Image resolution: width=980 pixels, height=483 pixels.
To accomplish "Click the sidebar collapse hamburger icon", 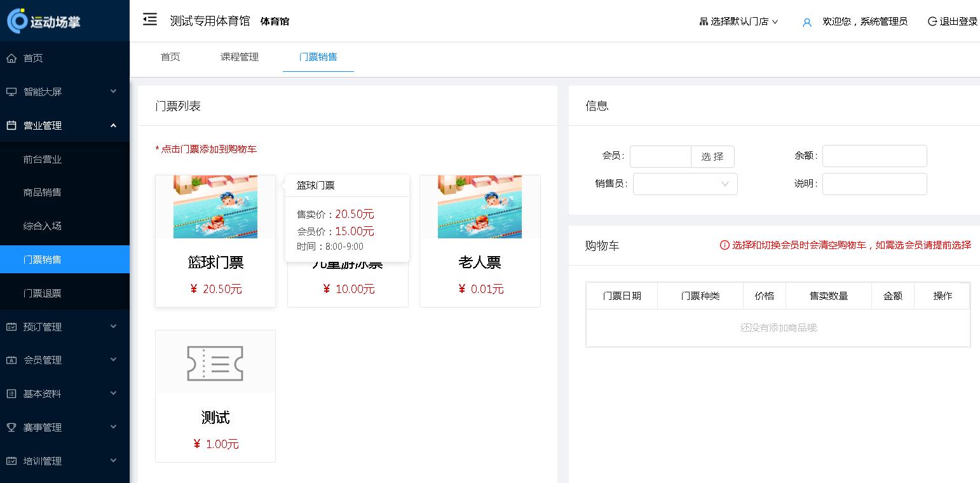I will click(x=150, y=20).
